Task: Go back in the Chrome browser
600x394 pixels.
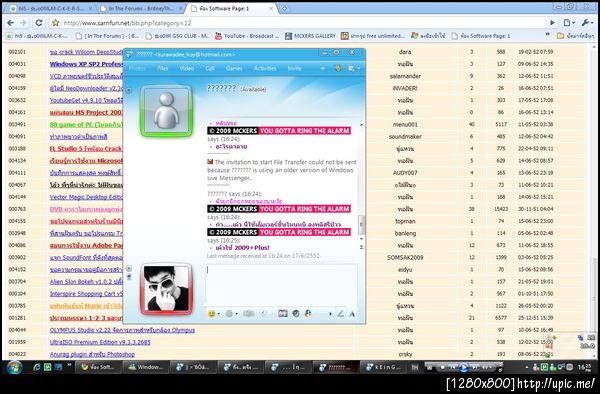Action: point(10,23)
